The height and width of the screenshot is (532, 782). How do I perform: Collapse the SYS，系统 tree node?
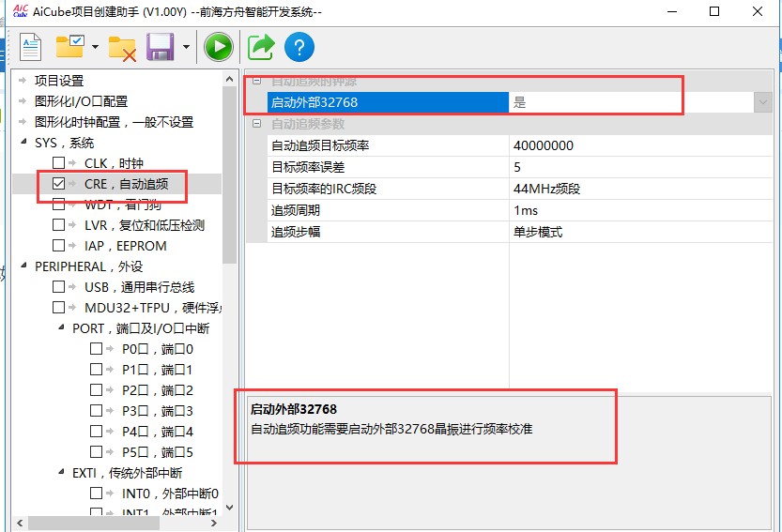[x=23, y=142]
